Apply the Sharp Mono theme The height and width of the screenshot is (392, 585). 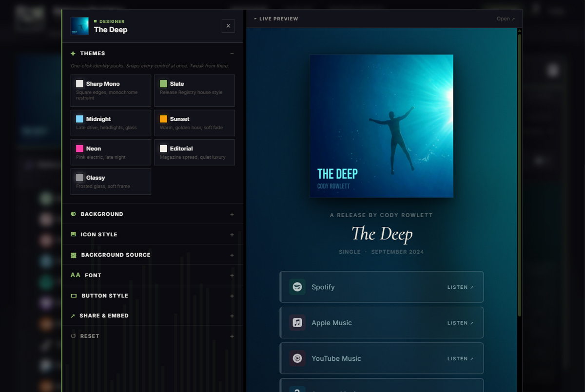[111, 91]
